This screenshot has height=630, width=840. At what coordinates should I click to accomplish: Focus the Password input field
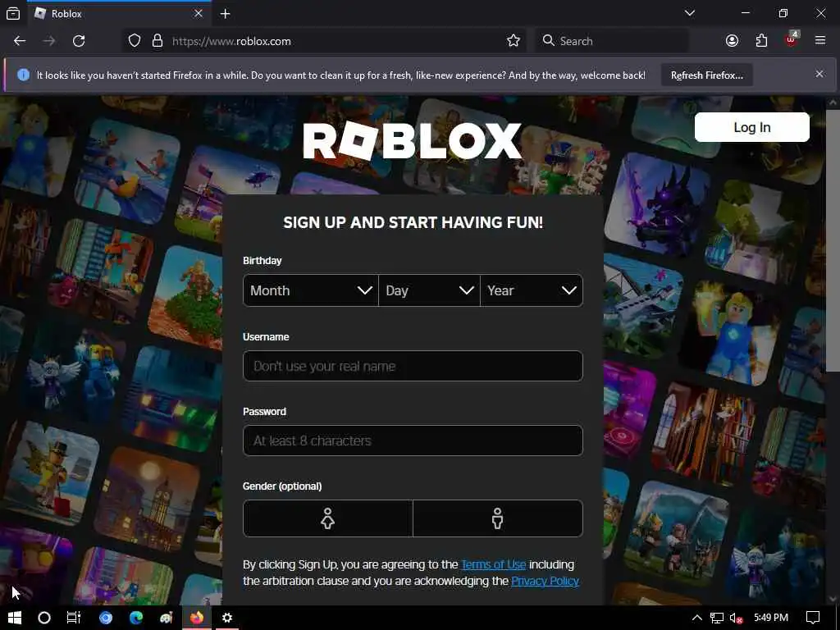point(413,441)
